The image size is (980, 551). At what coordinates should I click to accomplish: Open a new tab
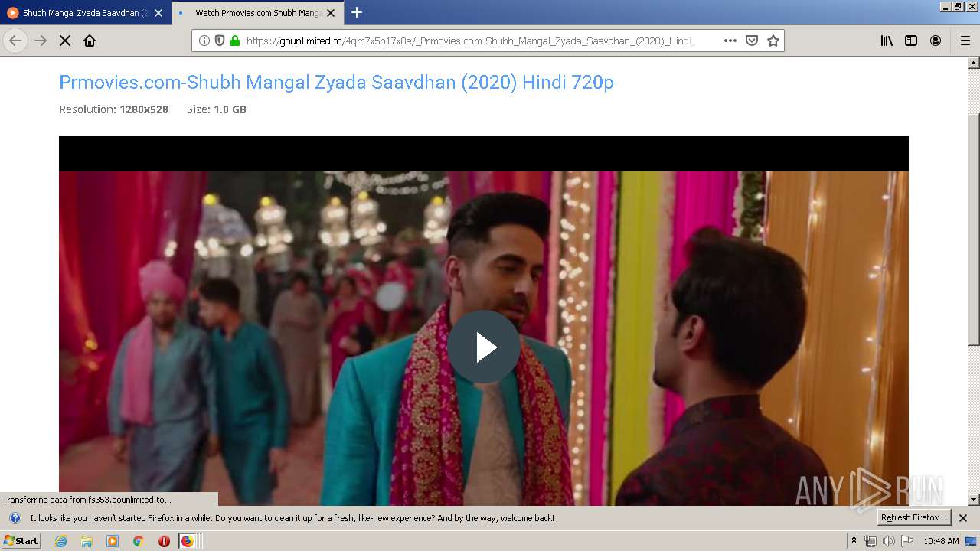[357, 12]
